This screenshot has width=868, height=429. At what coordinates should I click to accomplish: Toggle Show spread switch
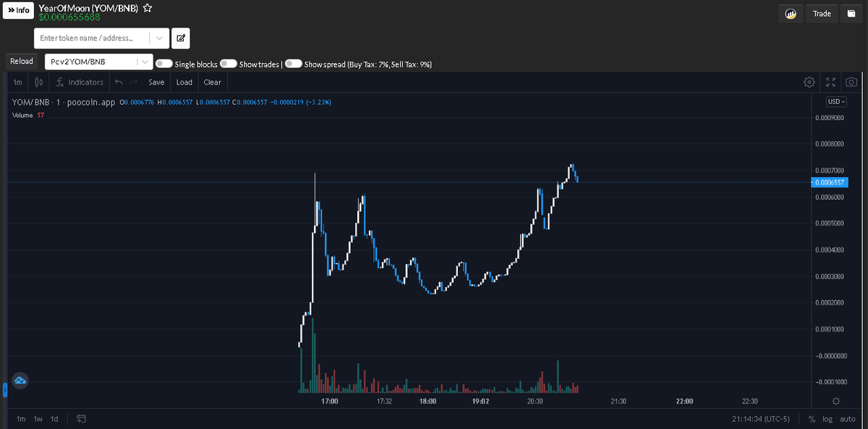tap(294, 64)
